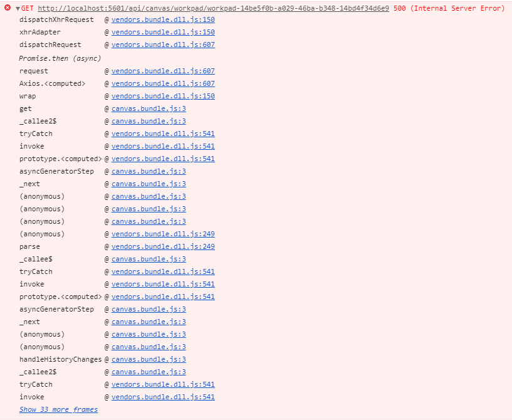The image size is (512, 420).
Task: Open source for _callee$ frame
Action: (149, 259)
